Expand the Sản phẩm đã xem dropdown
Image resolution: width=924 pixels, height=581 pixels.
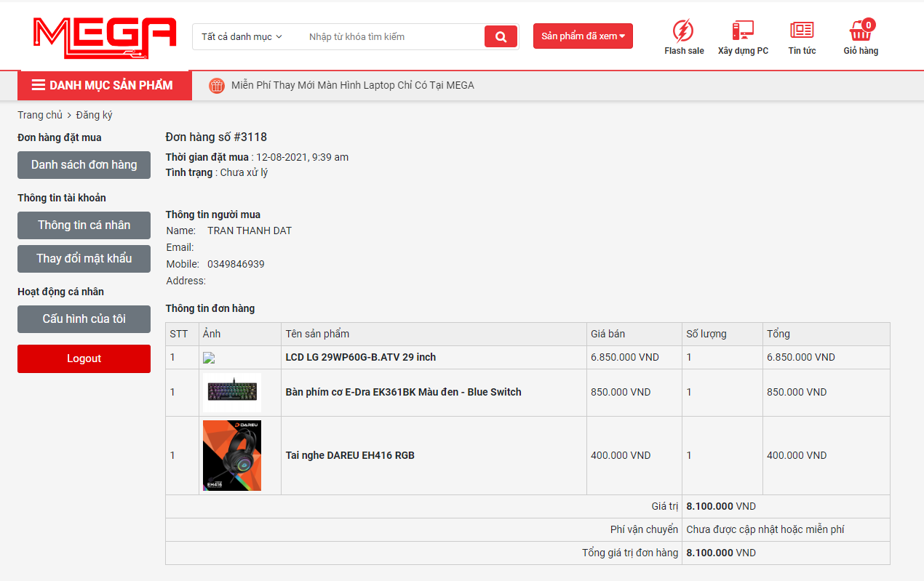tap(583, 36)
